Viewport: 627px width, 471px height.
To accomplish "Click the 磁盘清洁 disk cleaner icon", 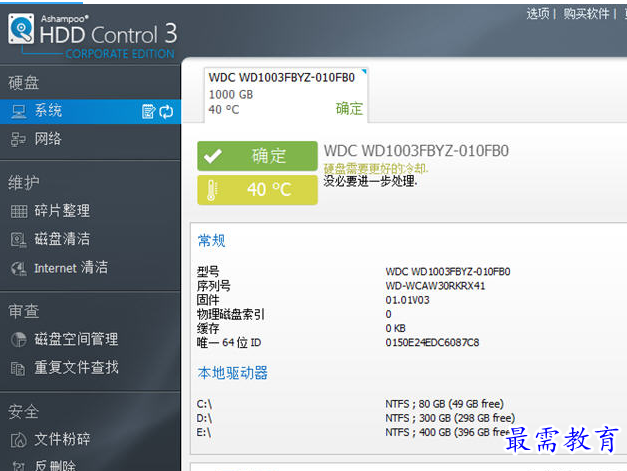I will (x=18, y=239).
